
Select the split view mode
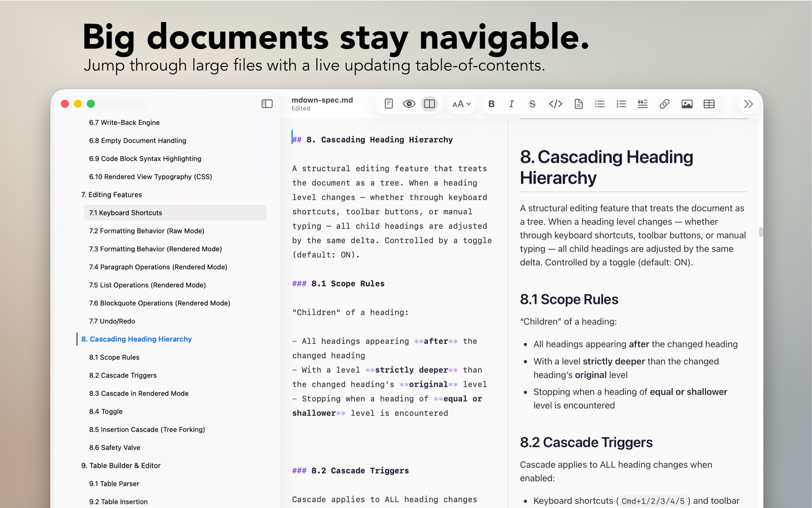coord(429,104)
